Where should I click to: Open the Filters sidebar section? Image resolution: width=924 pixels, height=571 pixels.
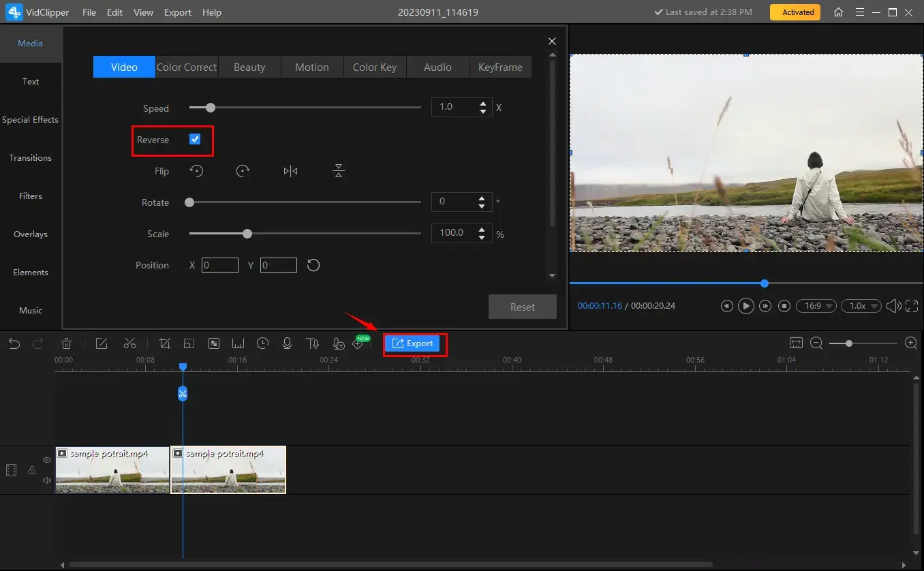(31, 196)
